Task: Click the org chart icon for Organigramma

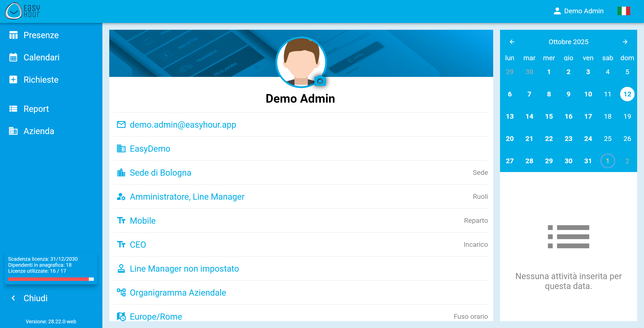Action: pos(121,292)
